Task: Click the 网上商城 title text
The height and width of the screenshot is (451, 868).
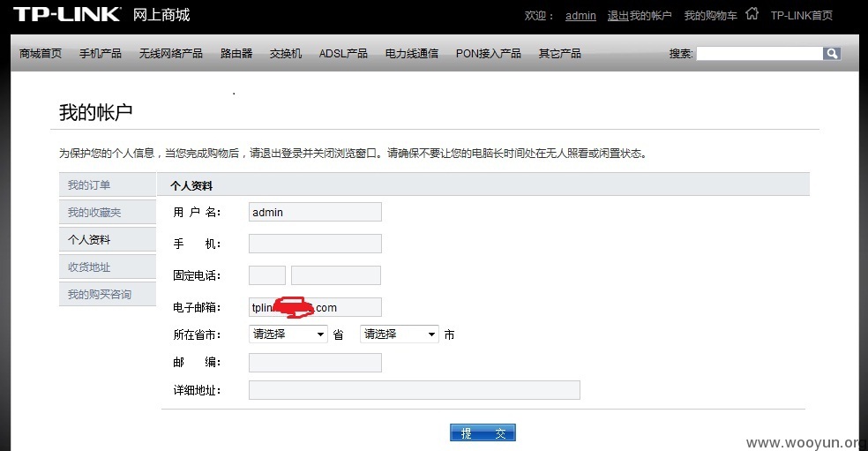Action: (161, 14)
